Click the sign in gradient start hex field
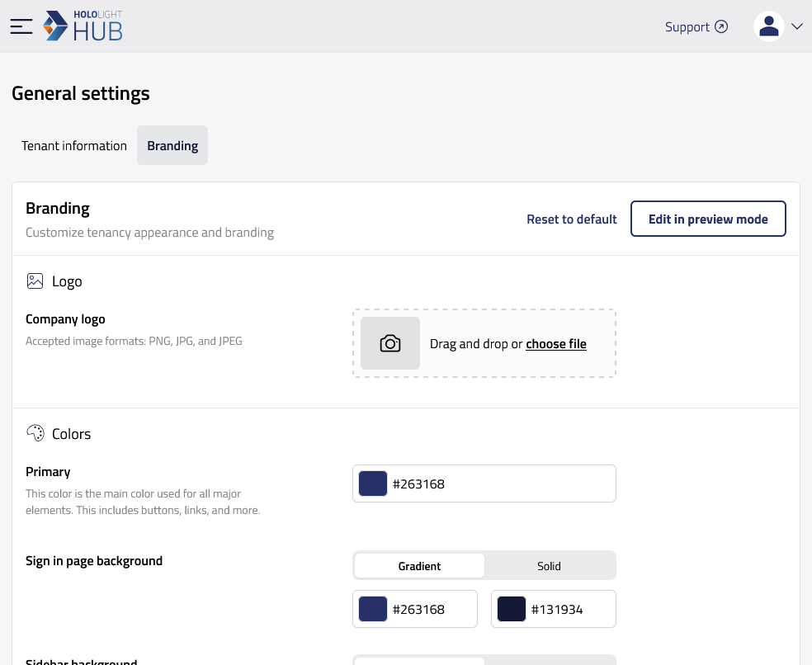This screenshot has height=665, width=812. point(415,609)
